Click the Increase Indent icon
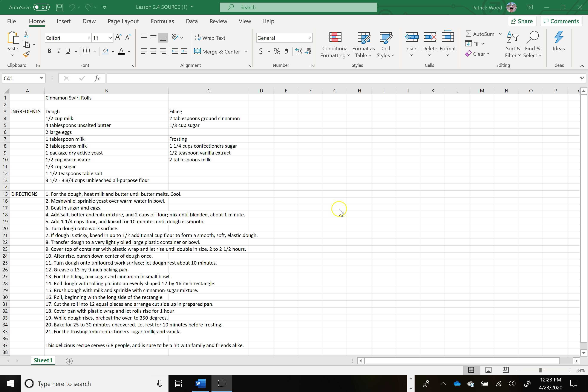588x392 pixels. tap(184, 51)
